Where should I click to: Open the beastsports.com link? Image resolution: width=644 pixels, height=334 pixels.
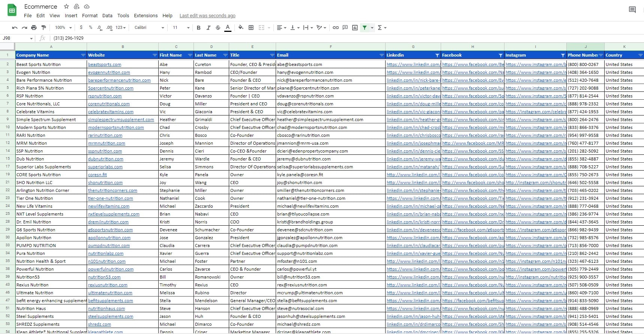[105, 64]
